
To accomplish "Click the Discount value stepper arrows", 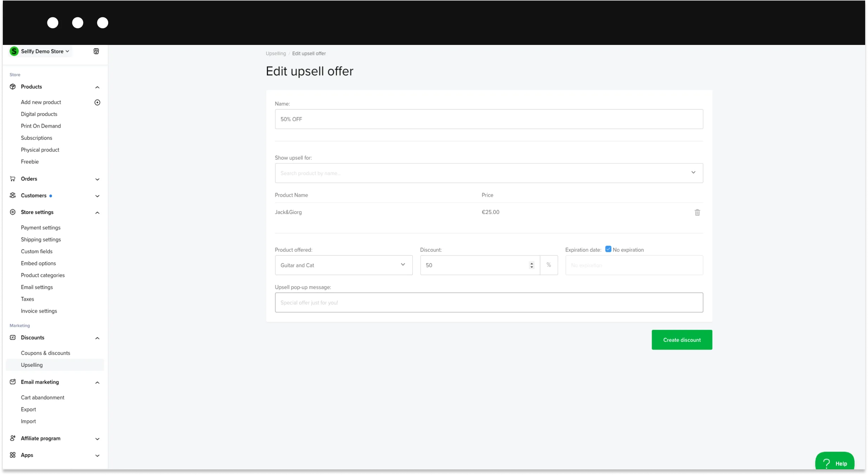I will (x=532, y=265).
